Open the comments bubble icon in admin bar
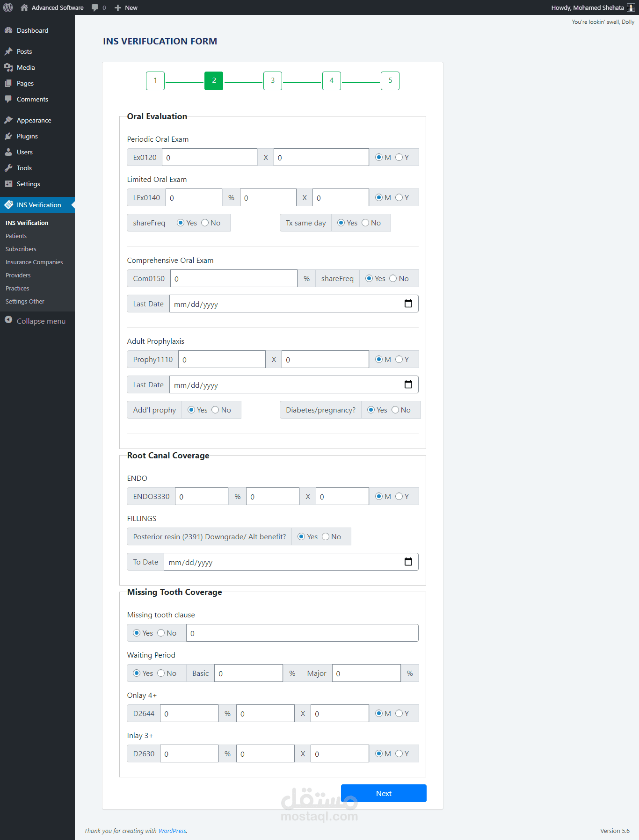 tap(95, 7)
